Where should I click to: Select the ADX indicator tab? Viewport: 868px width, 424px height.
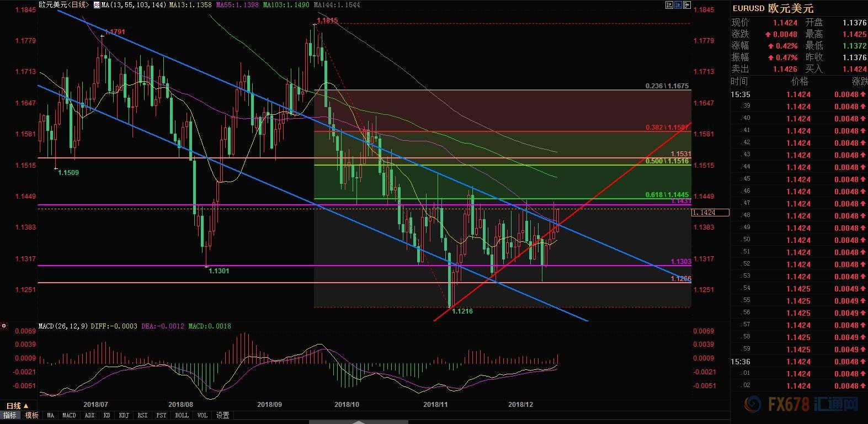tap(90, 415)
